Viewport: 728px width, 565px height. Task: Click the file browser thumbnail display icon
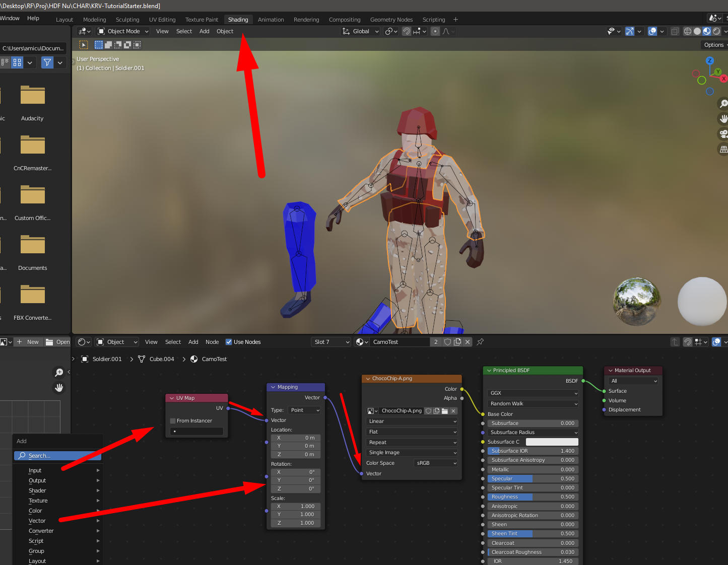tap(17, 62)
